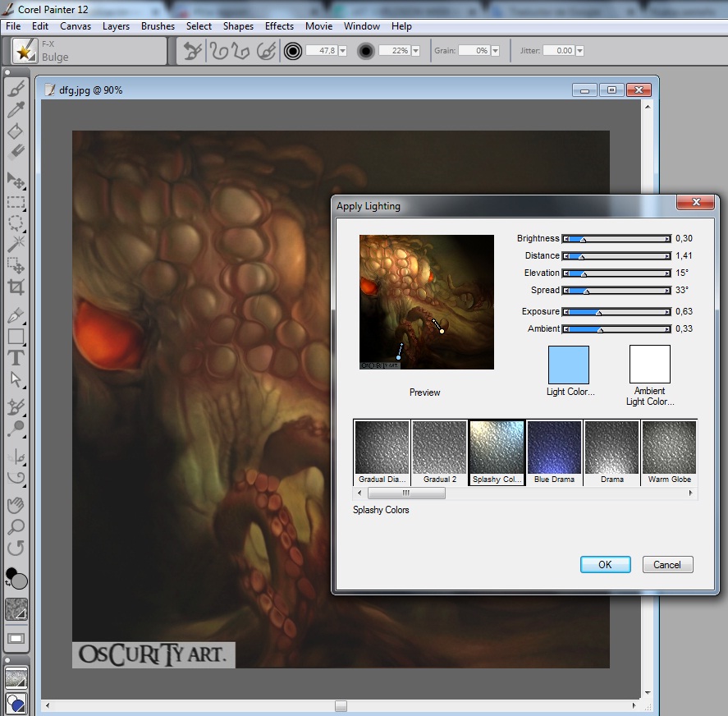Pick the Magic Wand tool
Viewport: 728px width, 716px height.
[16, 244]
